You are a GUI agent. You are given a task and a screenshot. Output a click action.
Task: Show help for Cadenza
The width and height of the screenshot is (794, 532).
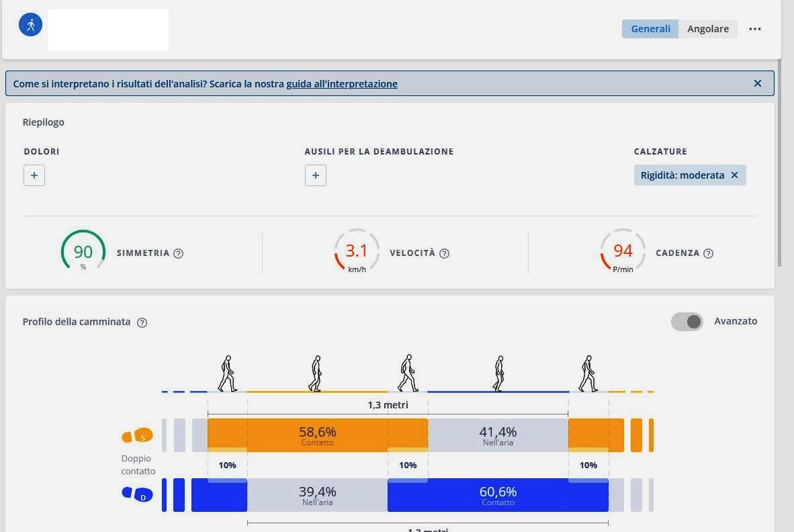tap(708, 253)
